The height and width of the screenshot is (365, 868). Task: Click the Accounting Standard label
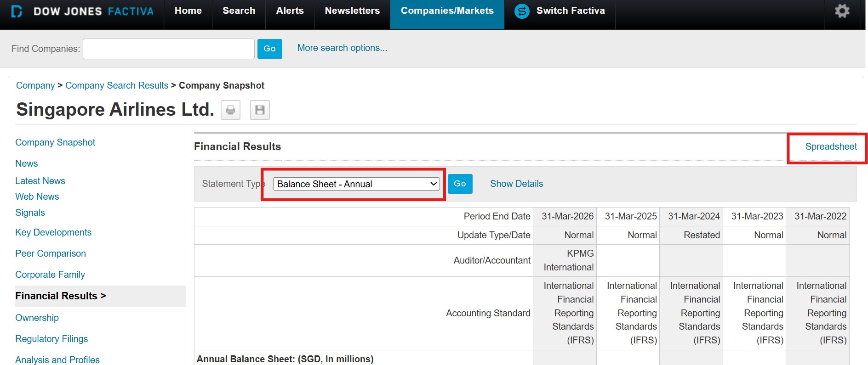(x=488, y=313)
